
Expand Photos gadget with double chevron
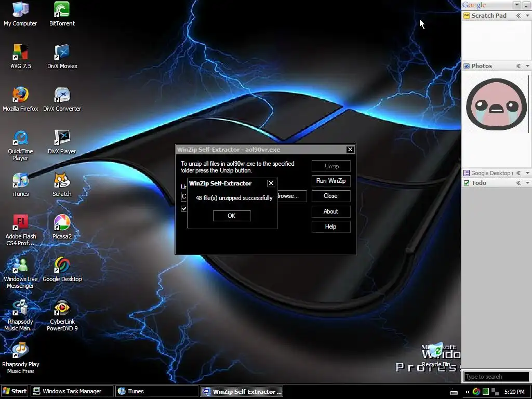tap(518, 66)
